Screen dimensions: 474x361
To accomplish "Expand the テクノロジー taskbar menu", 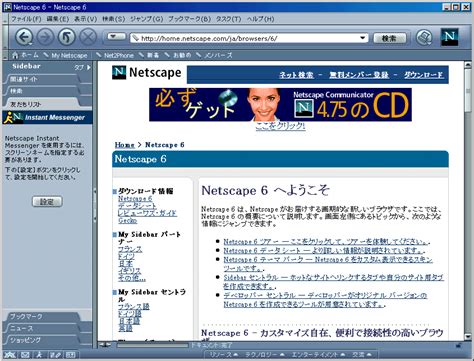I will point(265,355).
